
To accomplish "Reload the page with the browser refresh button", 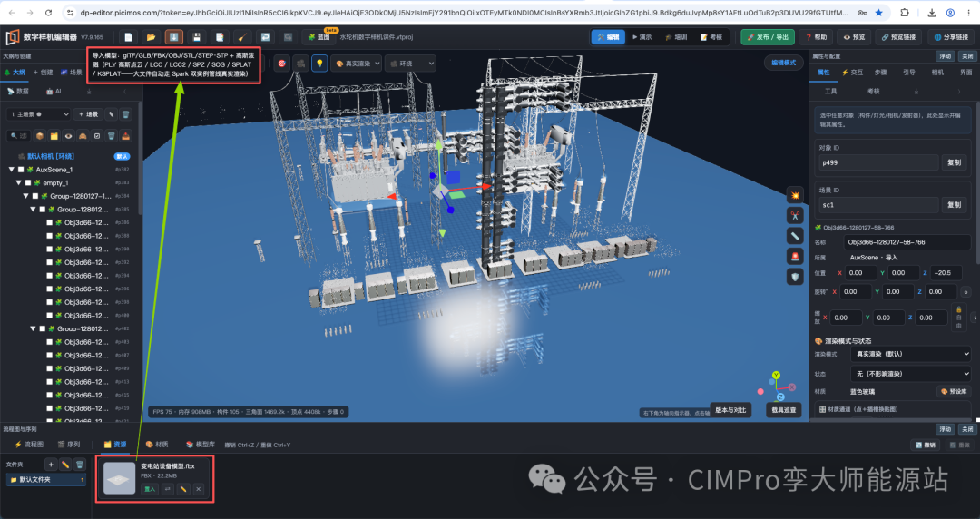I will click(x=49, y=13).
